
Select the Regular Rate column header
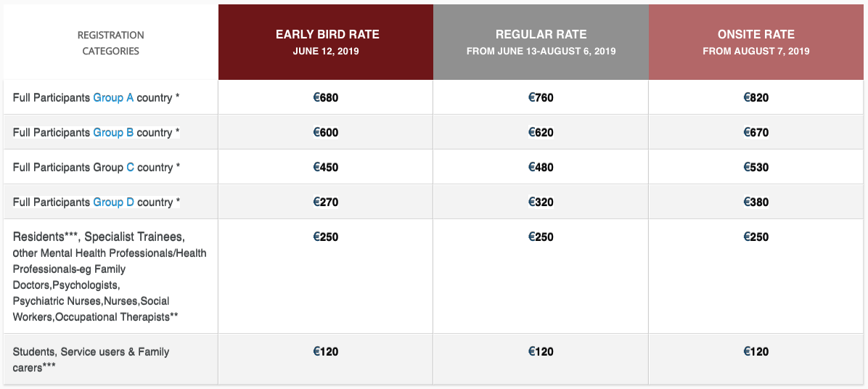(x=541, y=42)
